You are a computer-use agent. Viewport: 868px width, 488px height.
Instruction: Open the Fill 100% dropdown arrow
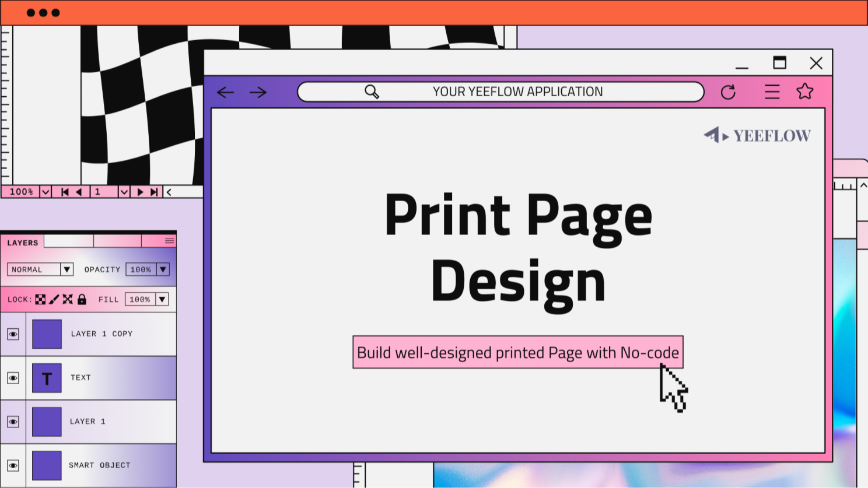tap(162, 299)
